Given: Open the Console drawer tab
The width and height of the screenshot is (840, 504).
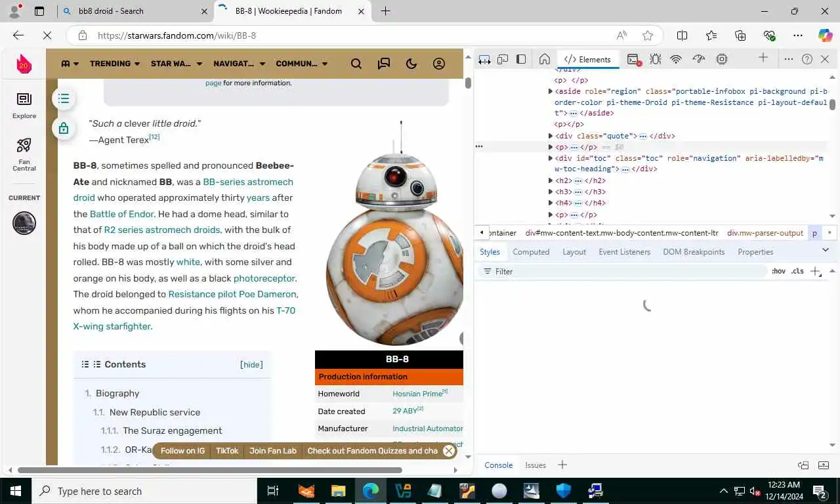Looking at the screenshot, I should click(x=498, y=465).
